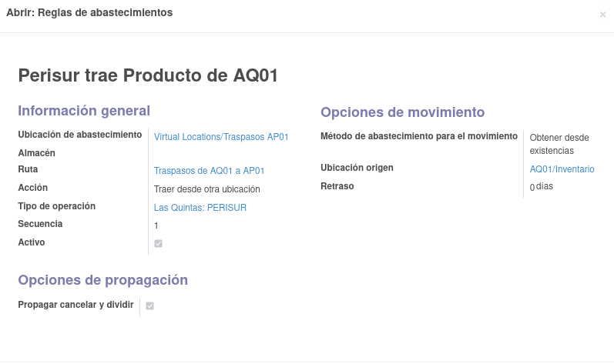Image resolution: width=614 pixels, height=364 pixels.
Task: Click the Tipo de operación label
Action: point(57,206)
